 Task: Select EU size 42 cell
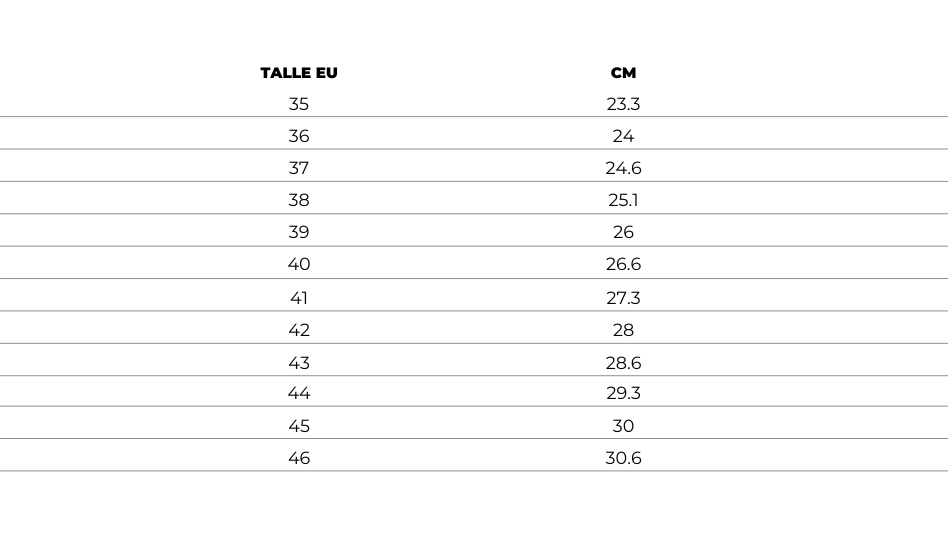pos(299,330)
